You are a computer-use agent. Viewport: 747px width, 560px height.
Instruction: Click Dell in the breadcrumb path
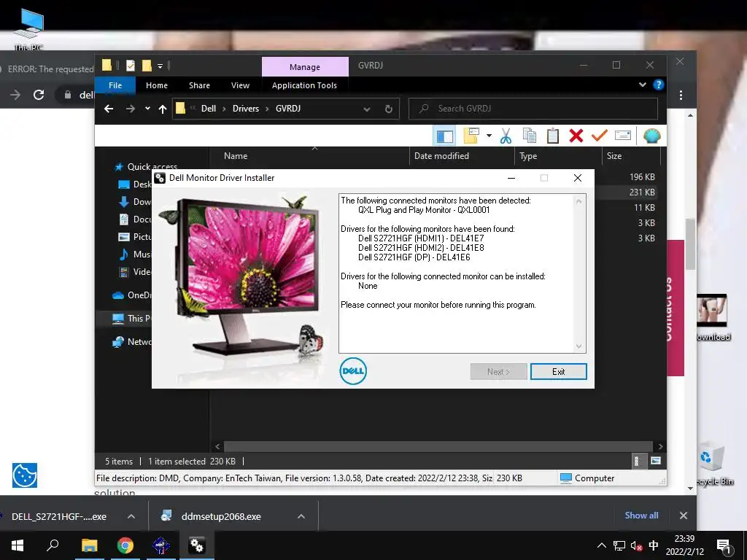[209, 109]
